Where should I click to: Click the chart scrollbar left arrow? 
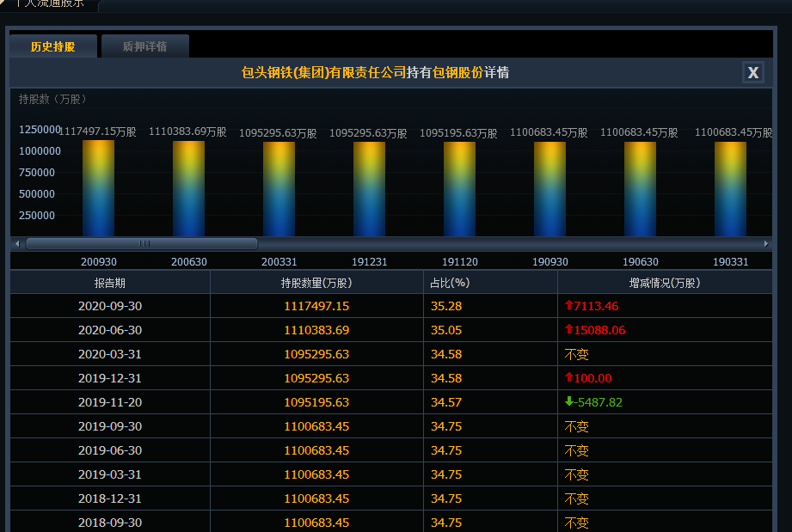(x=17, y=244)
